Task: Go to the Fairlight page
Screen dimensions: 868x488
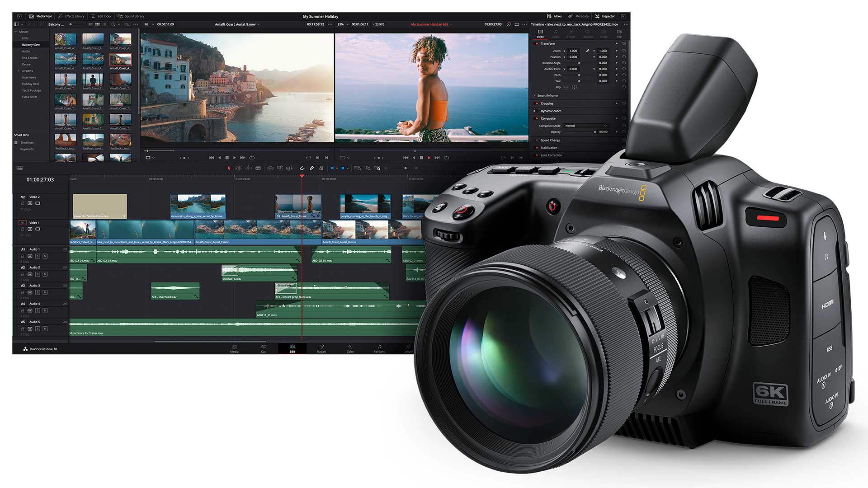Action: (379, 349)
